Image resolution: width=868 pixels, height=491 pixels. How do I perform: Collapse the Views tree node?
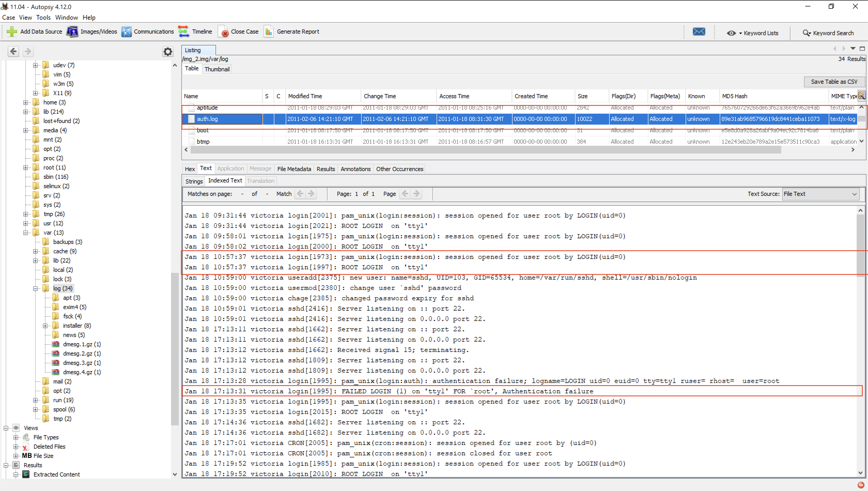[6, 428]
